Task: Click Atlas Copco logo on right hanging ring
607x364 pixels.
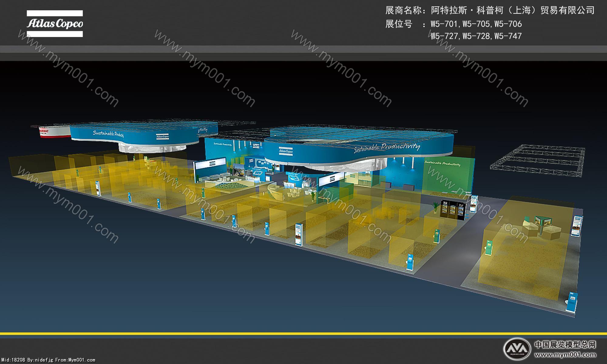Action: (x=286, y=151)
